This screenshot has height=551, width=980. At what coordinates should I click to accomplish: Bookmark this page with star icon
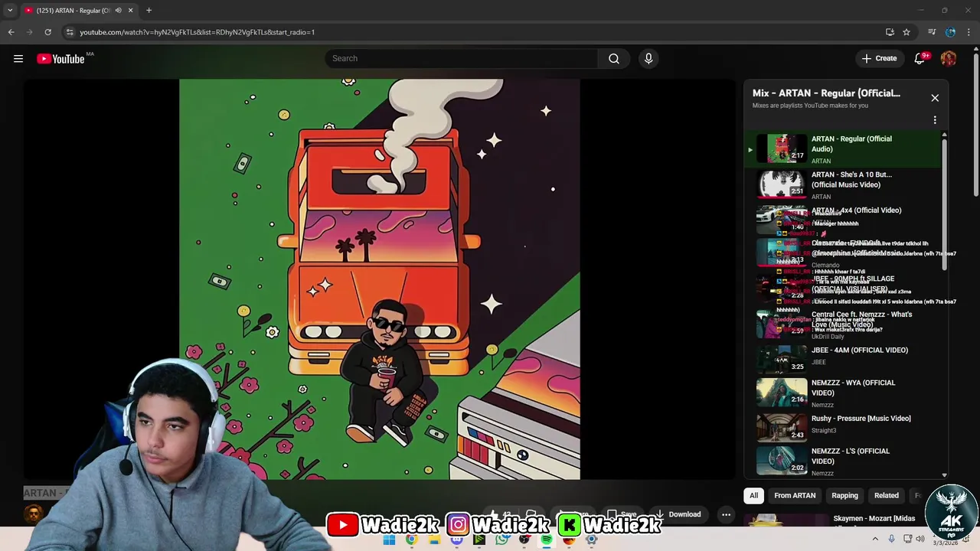point(906,32)
